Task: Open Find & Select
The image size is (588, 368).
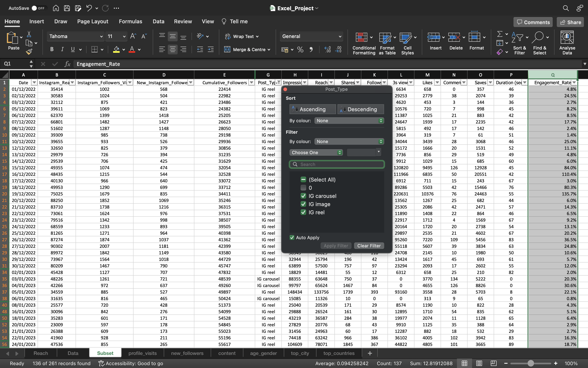Action: click(x=540, y=43)
